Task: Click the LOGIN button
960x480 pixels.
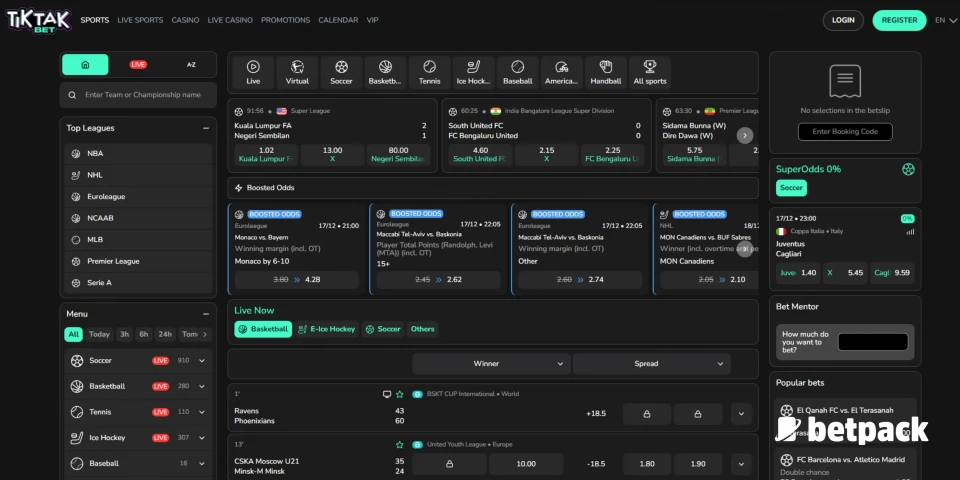Action: [x=843, y=20]
